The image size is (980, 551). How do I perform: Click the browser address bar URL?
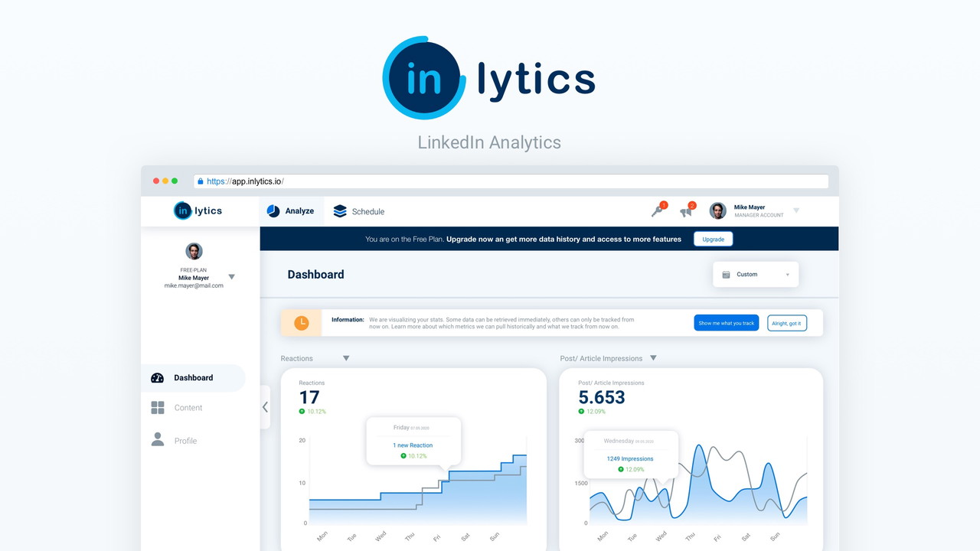coord(245,181)
